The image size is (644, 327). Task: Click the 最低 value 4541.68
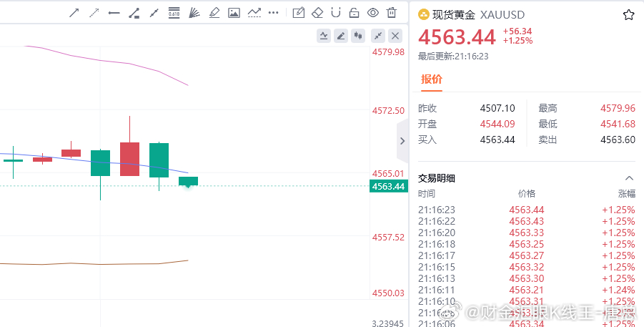(618, 124)
